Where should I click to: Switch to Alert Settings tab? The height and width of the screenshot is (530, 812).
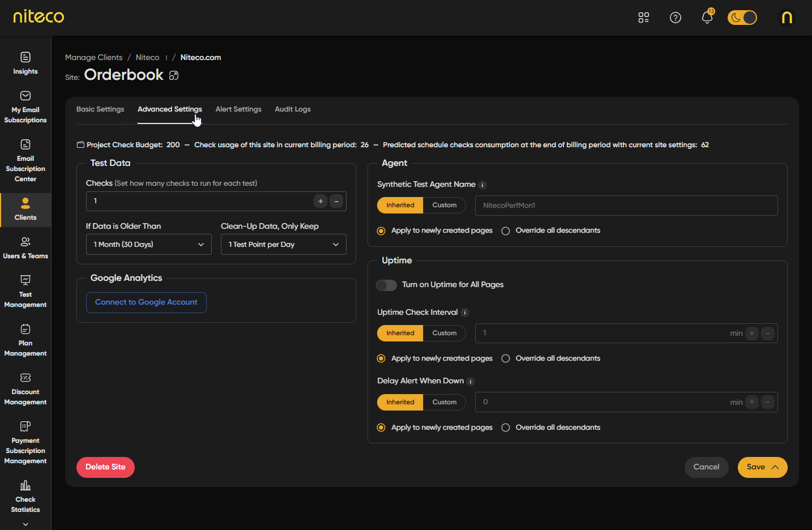click(x=238, y=109)
